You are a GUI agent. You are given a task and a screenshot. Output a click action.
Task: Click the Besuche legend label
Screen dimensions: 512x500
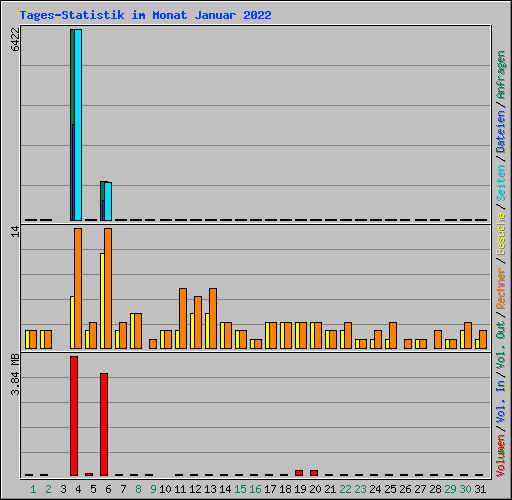point(501,234)
